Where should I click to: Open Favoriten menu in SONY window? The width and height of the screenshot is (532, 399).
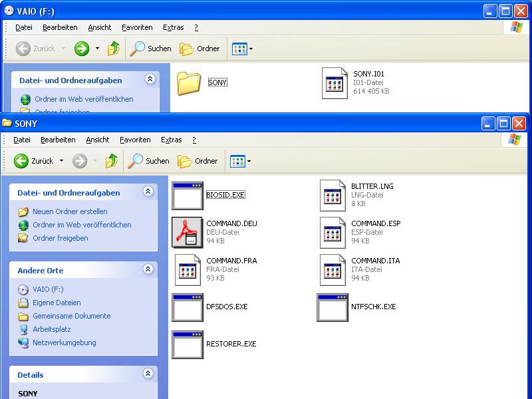pos(135,140)
